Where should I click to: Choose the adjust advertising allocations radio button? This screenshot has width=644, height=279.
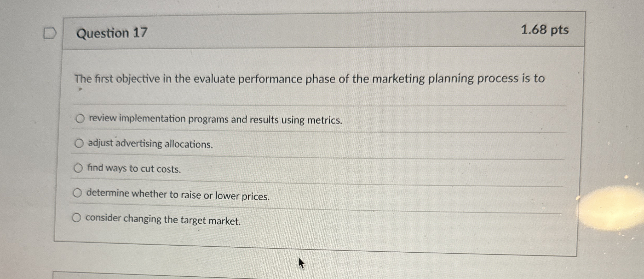point(79,143)
